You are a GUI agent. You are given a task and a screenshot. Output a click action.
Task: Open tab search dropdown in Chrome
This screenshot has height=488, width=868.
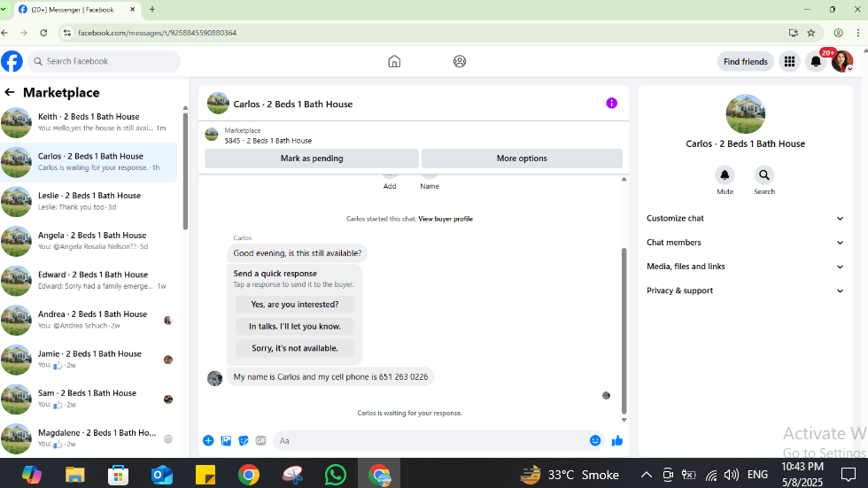[4, 10]
